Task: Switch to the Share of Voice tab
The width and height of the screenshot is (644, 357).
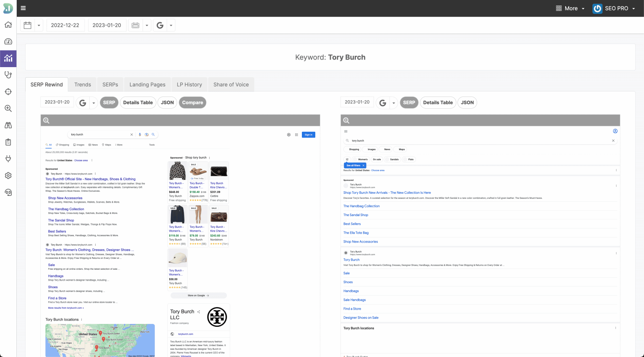Action: tap(231, 84)
